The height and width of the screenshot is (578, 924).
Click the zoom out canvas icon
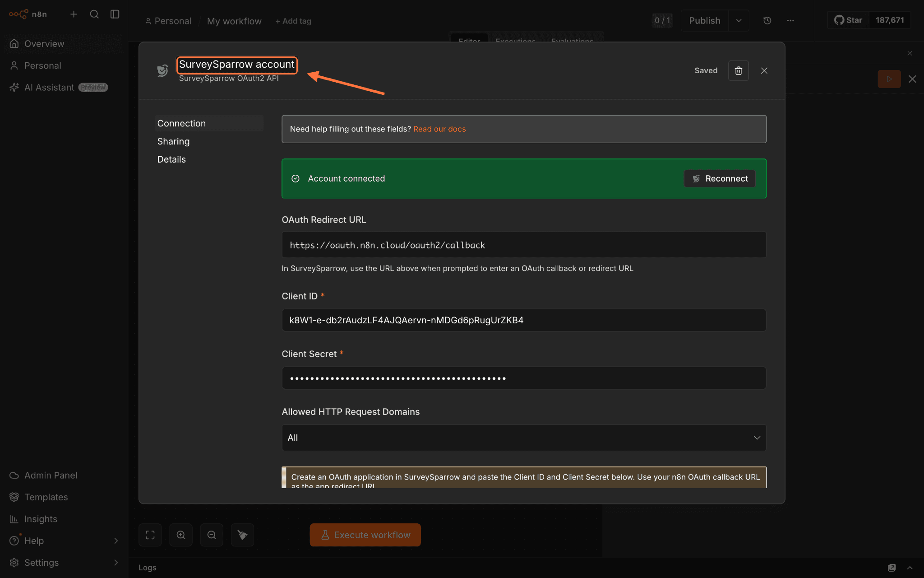click(x=212, y=535)
